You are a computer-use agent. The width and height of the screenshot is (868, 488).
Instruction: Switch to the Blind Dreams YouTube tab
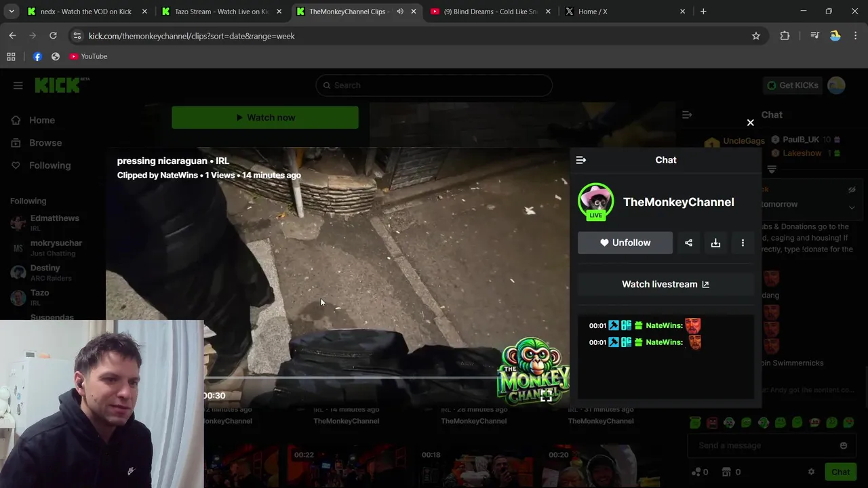click(x=490, y=12)
